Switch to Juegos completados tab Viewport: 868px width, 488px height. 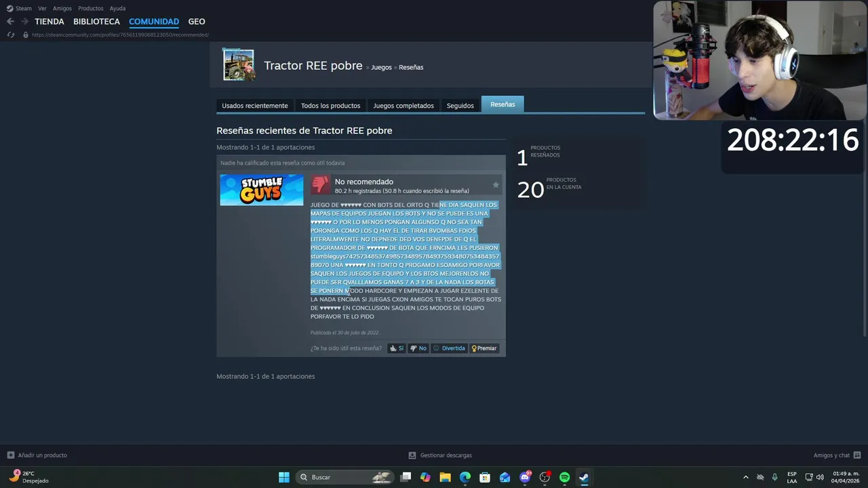(403, 106)
